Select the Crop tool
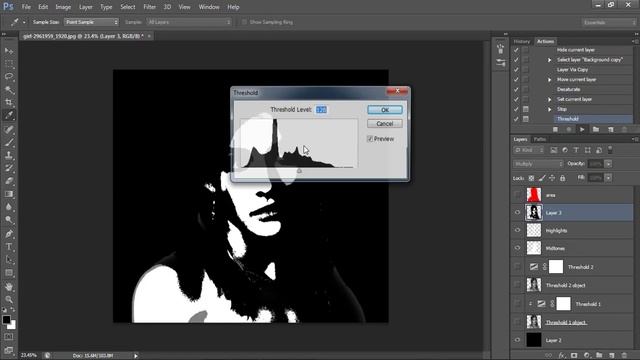This screenshot has width=640, height=360. pos(9,102)
